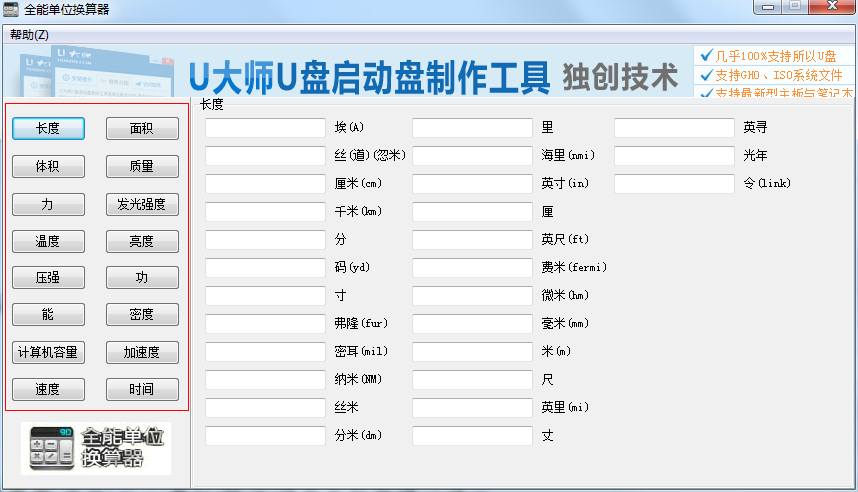Image resolution: width=858 pixels, height=492 pixels.
Task: Open the 亮度 converter
Action: [x=142, y=241]
